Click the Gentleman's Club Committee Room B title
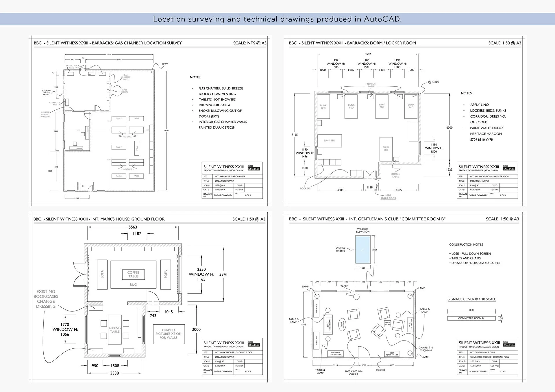This screenshot has height=392, width=555. pyautogui.click(x=367, y=219)
